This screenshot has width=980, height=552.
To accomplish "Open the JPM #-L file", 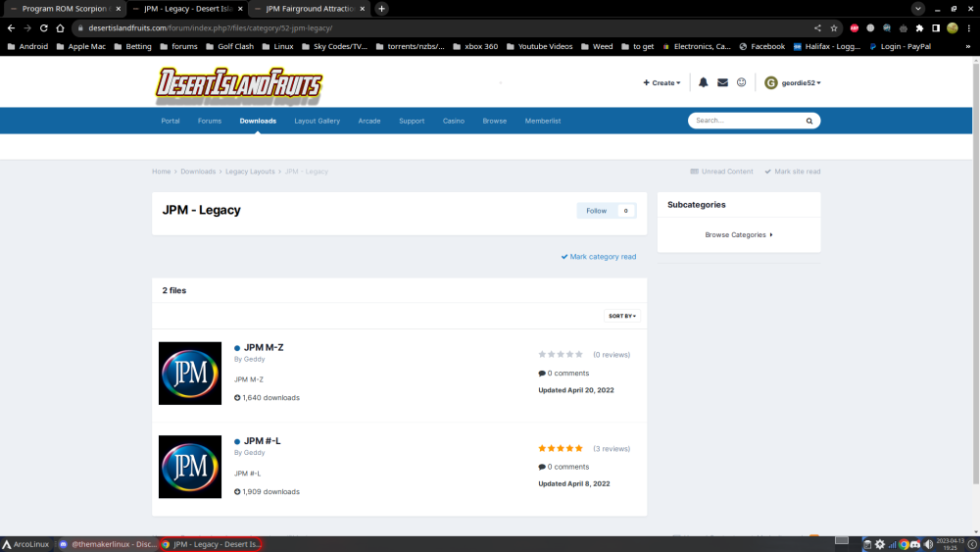I will pyautogui.click(x=262, y=441).
